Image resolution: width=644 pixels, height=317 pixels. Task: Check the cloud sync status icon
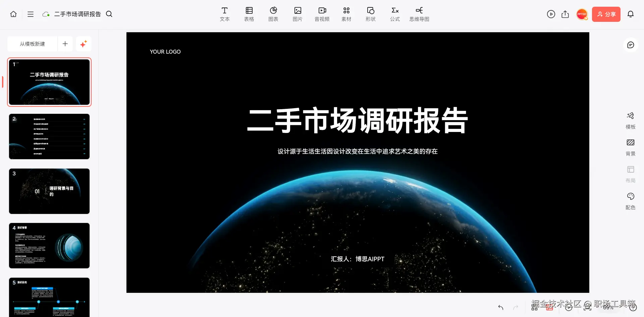46,14
